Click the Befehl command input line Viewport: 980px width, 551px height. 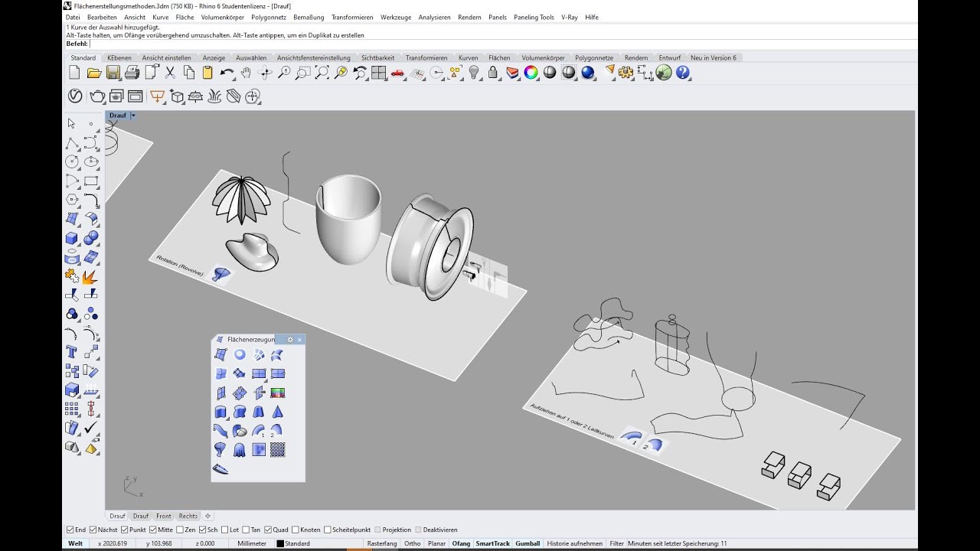(x=490, y=44)
